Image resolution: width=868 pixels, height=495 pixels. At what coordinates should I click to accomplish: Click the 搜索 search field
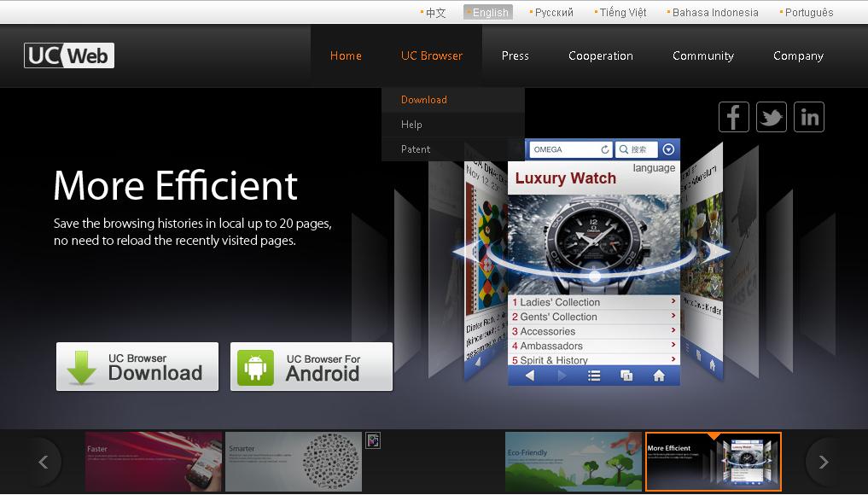click(x=637, y=149)
